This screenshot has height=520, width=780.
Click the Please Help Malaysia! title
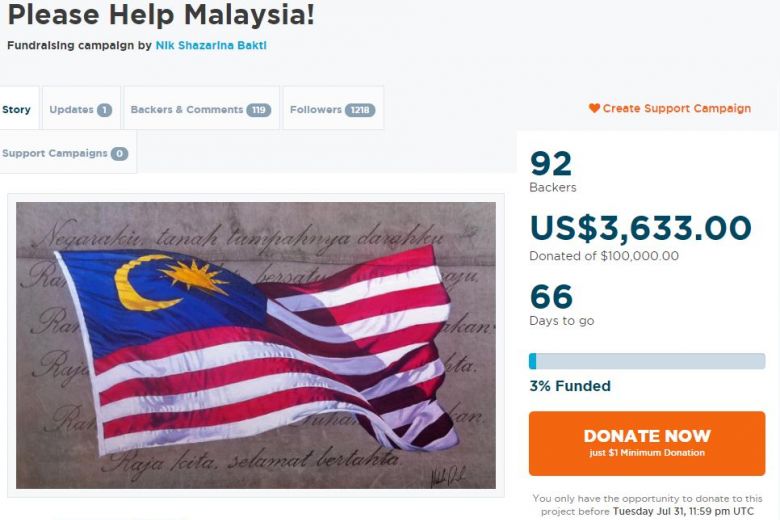click(161, 14)
